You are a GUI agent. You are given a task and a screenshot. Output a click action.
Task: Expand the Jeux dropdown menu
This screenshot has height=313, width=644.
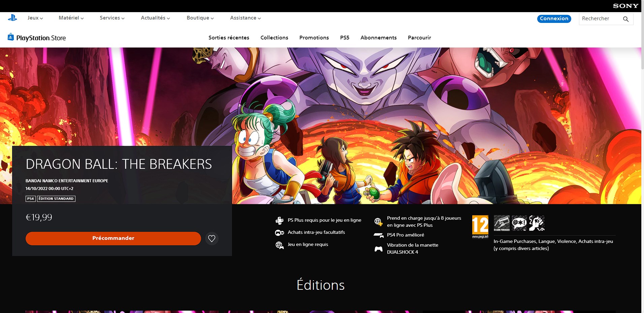tap(35, 18)
